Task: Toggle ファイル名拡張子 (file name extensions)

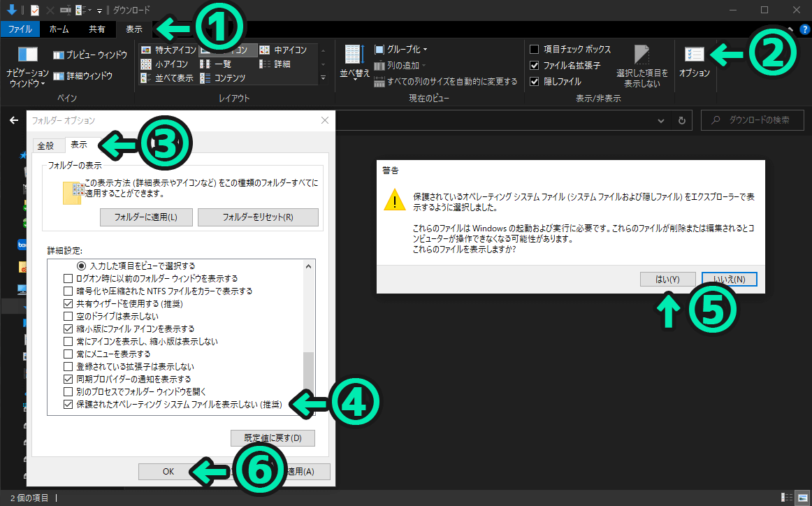Action: 534,65
